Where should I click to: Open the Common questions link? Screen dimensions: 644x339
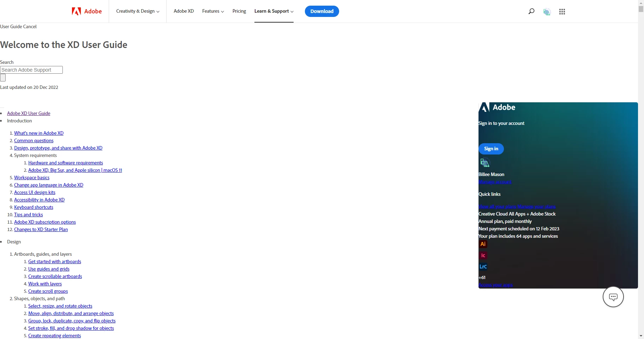pyautogui.click(x=34, y=140)
